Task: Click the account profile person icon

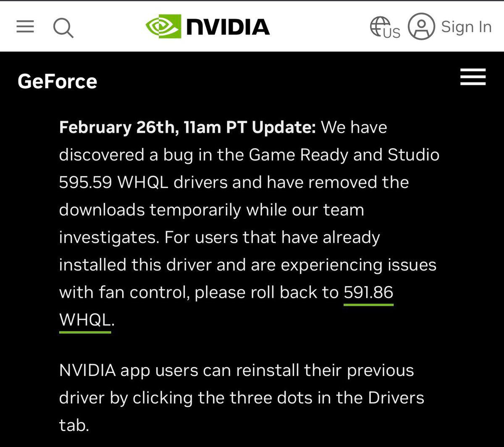Action: coord(421,26)
